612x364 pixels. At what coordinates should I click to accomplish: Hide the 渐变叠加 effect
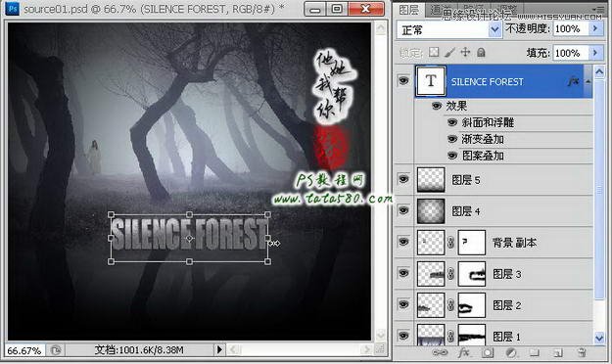(x=452, y=139)
